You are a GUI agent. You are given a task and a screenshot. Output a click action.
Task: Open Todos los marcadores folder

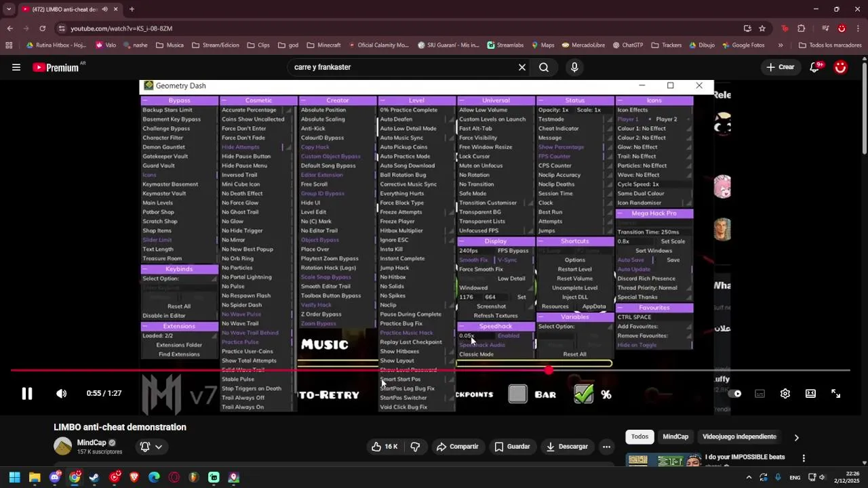(831, 45)
